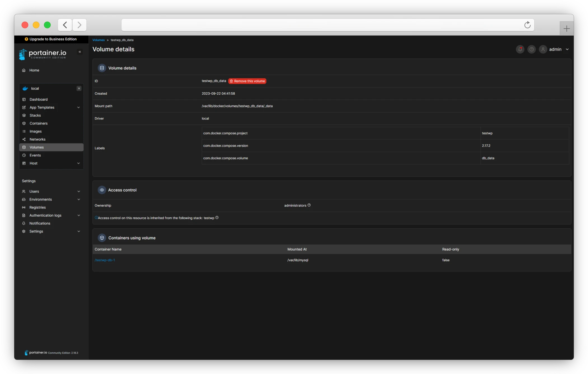The height and width of the screenshot is (374, 588).
Task: Click info icon next to testwp stack
Action: (x=217, y=218)
